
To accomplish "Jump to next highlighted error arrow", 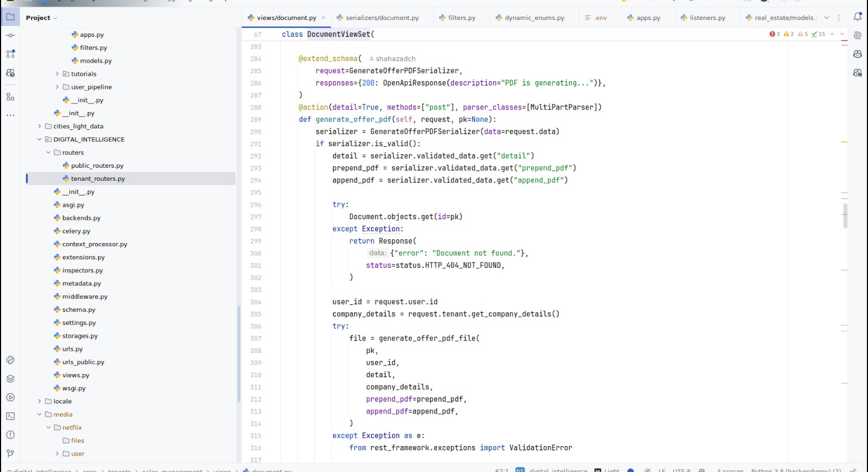I will tap(842, 34).
